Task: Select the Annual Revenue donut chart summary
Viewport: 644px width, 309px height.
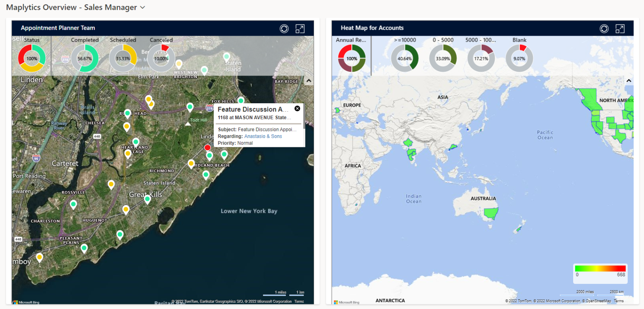Action: tap(352, 58)
